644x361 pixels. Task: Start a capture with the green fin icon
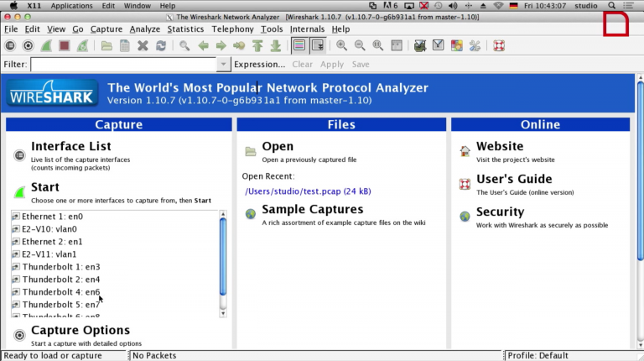pyautogui.click(x=46, y=45)
